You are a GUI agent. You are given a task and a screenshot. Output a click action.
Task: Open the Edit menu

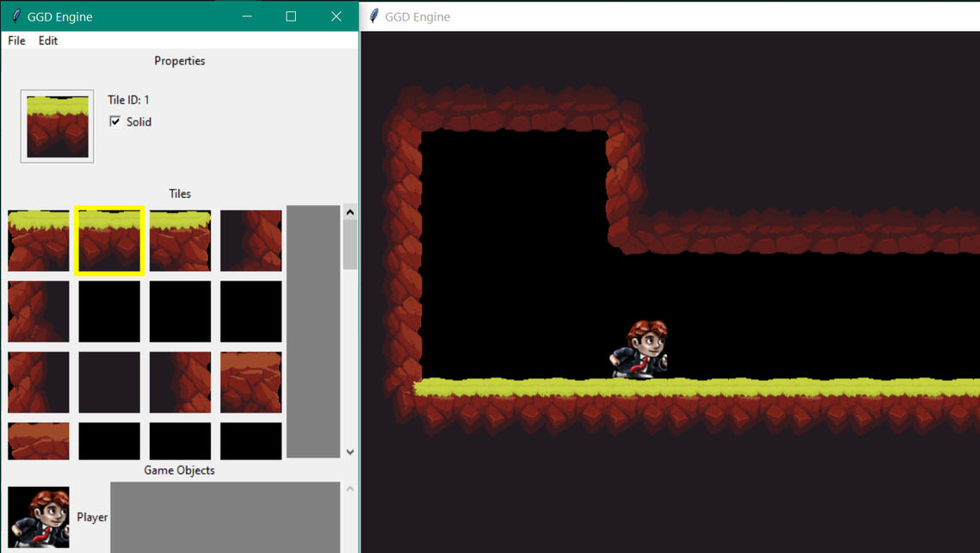click(x=48, y=40)
